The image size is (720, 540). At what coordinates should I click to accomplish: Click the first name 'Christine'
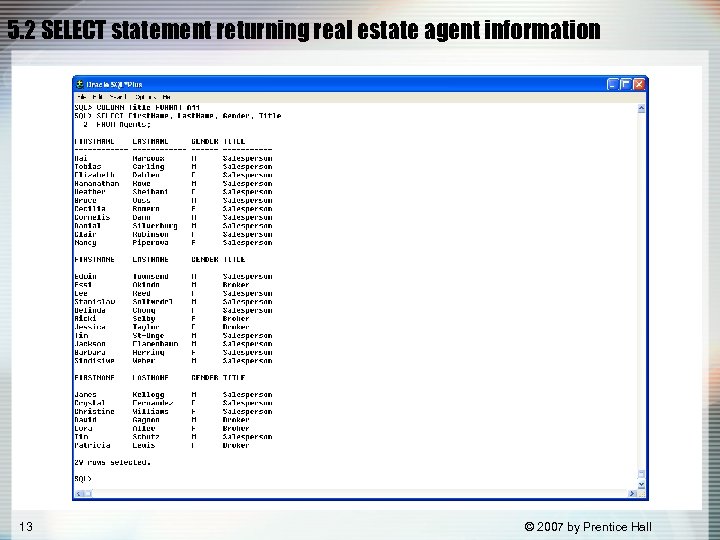[95, 411]
